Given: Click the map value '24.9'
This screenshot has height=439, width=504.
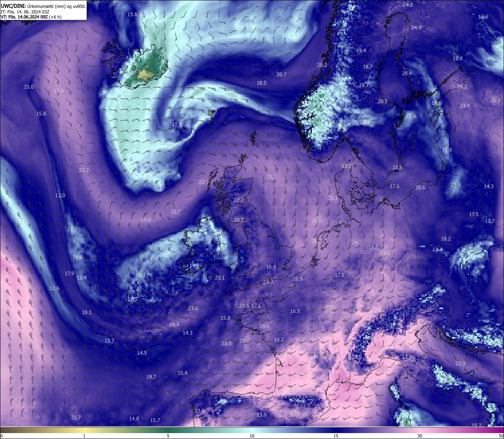Looking at the screenshot, I should click(x=416, y=28).
